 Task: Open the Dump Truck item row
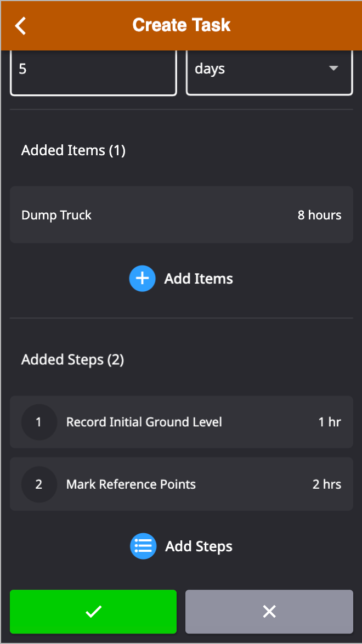coord(181,215)
